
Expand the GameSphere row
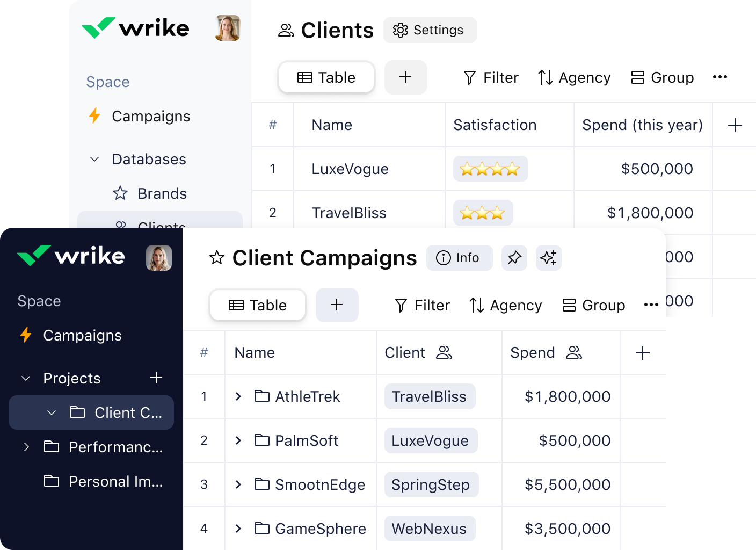pos(238,529)
